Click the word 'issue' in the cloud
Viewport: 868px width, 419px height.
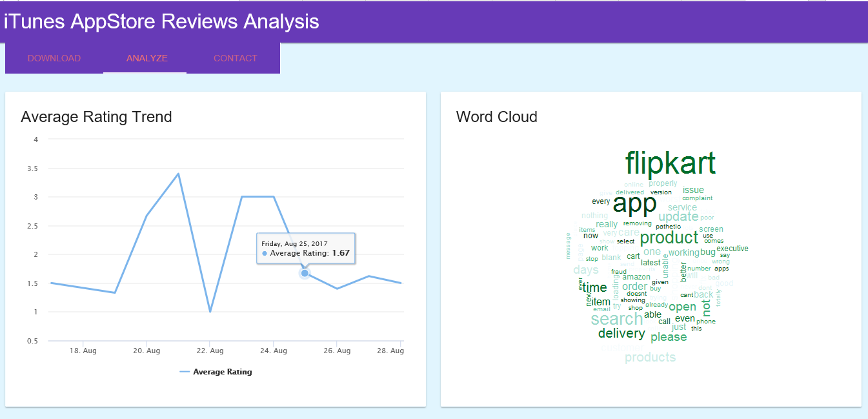point(693,190)
